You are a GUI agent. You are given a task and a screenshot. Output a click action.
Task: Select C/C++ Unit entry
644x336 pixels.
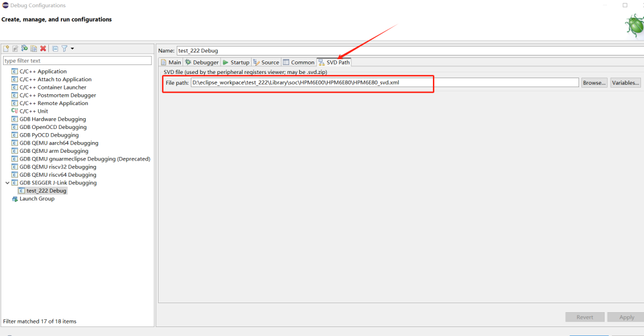pyautogui.click(x=33, y=111)
